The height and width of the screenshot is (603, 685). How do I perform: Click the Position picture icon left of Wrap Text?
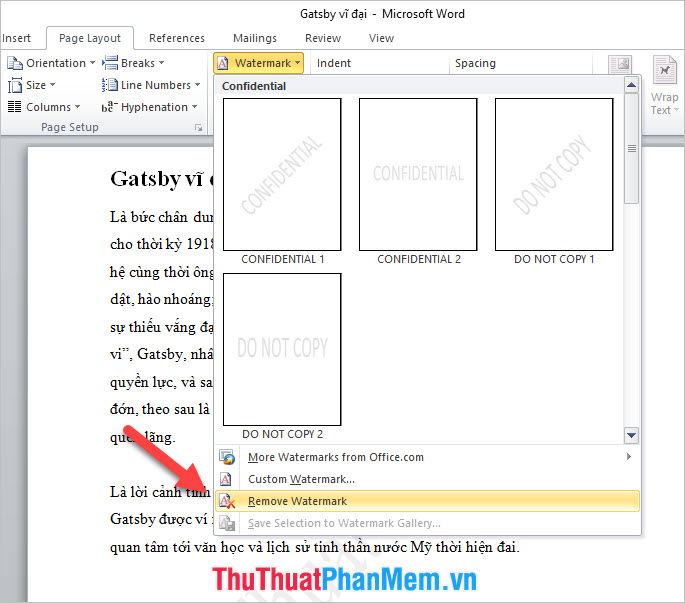pos(620,65)
